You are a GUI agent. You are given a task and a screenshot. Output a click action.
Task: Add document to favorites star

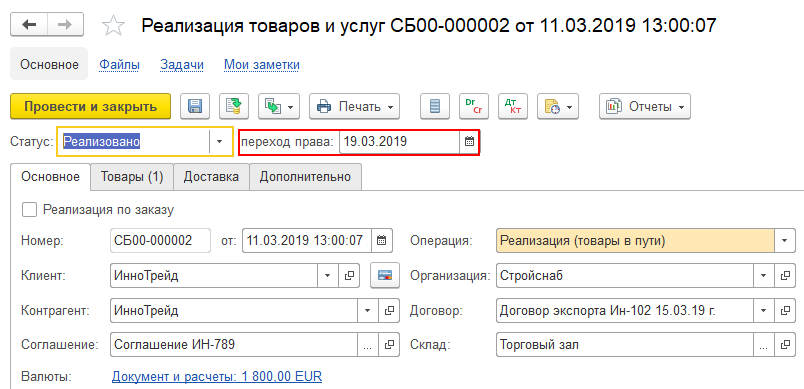pos(113,25)
